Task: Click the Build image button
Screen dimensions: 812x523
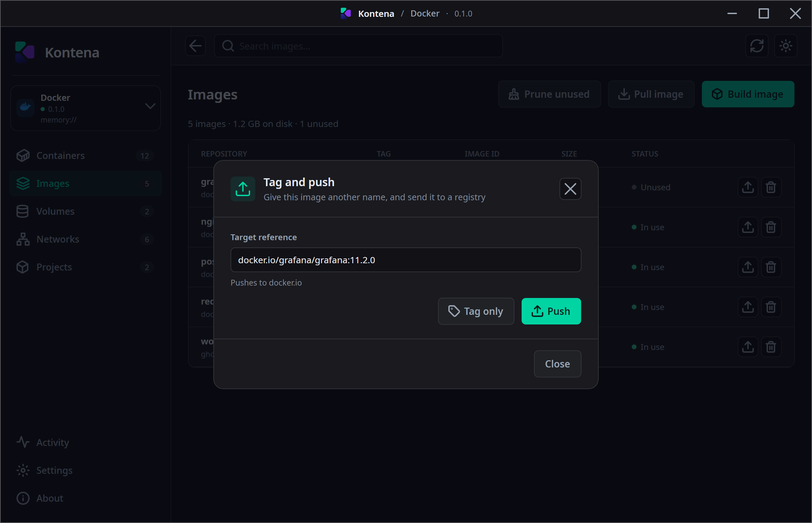Action: coord(748,94)
